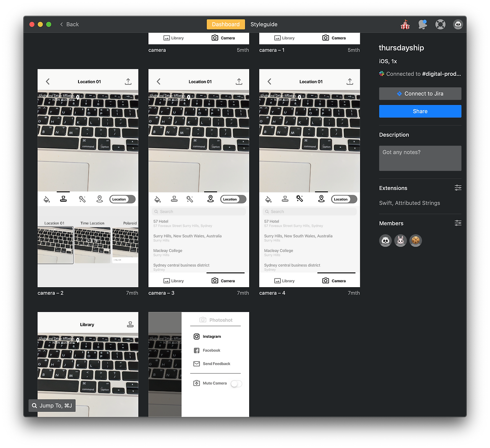Click the 'iOS, 1x' platform text

[388, 61]
